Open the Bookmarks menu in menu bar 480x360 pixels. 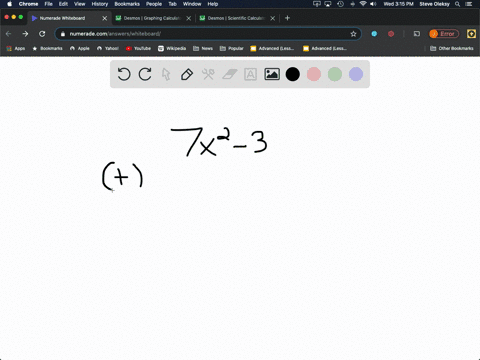(x=127, y=4)
